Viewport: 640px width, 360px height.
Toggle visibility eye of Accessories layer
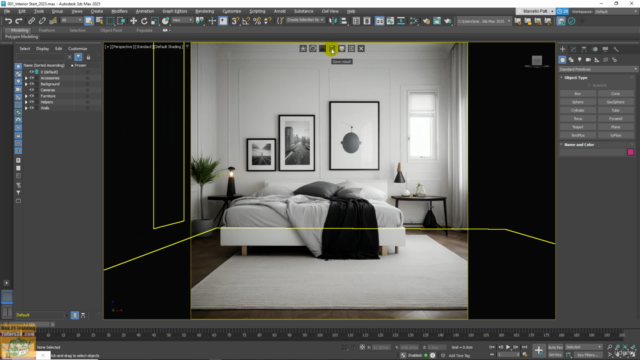[31, 78]
